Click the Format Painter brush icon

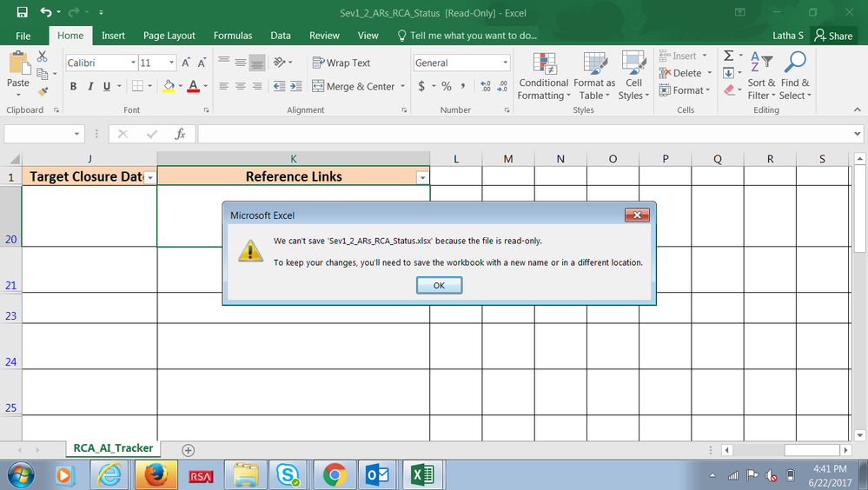(42, 91)
